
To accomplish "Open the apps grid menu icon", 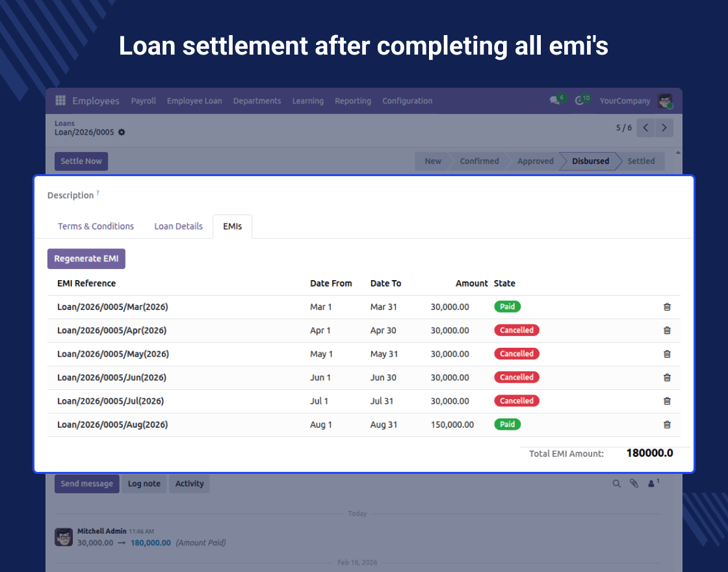I will tap(60, 100).
